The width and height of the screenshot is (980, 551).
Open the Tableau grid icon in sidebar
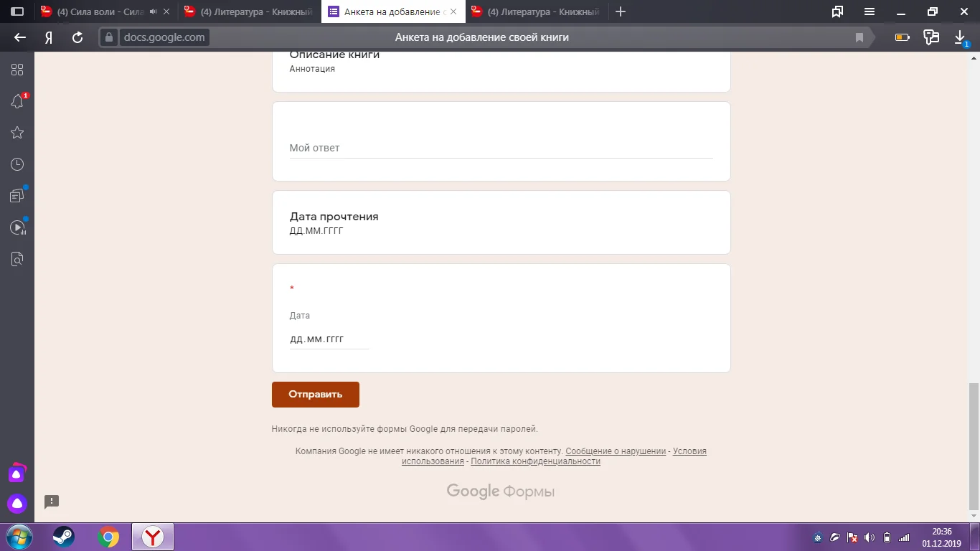click(x=17, y=70)
